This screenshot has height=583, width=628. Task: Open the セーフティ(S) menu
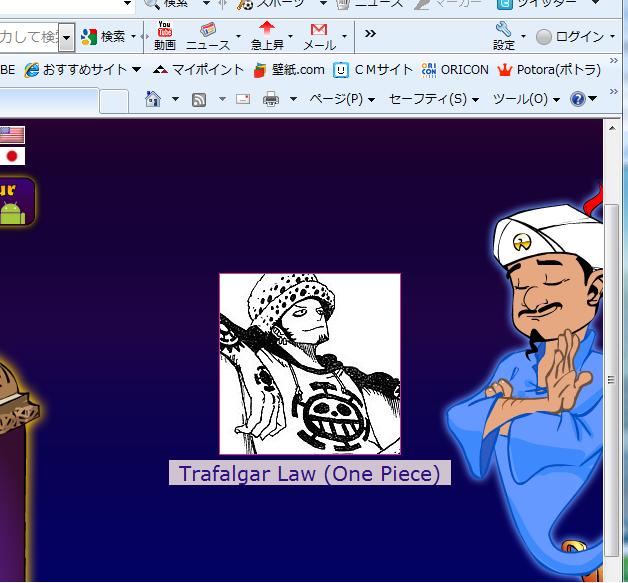433,99
